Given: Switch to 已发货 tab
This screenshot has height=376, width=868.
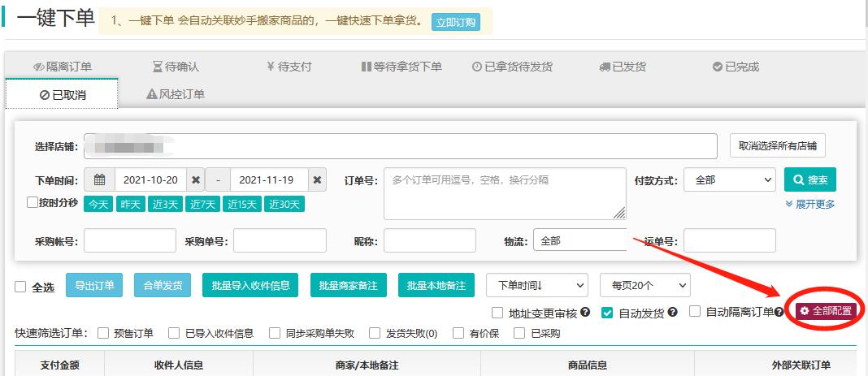Looking at the screenshot, I should pyautogui.click(x=623, y=67).
